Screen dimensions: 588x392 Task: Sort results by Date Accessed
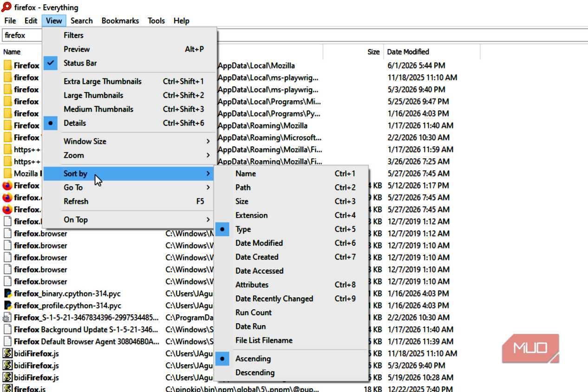291,271
